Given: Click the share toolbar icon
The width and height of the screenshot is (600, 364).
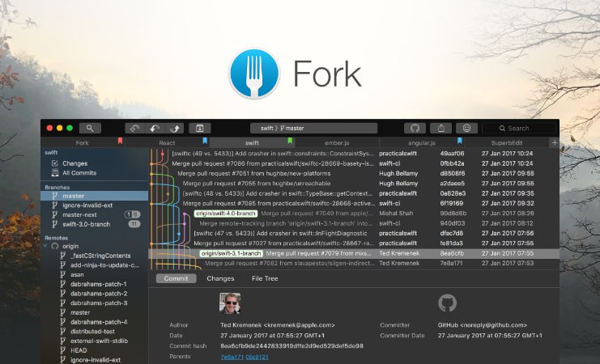Looking at the screenshot, I should (x=440, y=128).
